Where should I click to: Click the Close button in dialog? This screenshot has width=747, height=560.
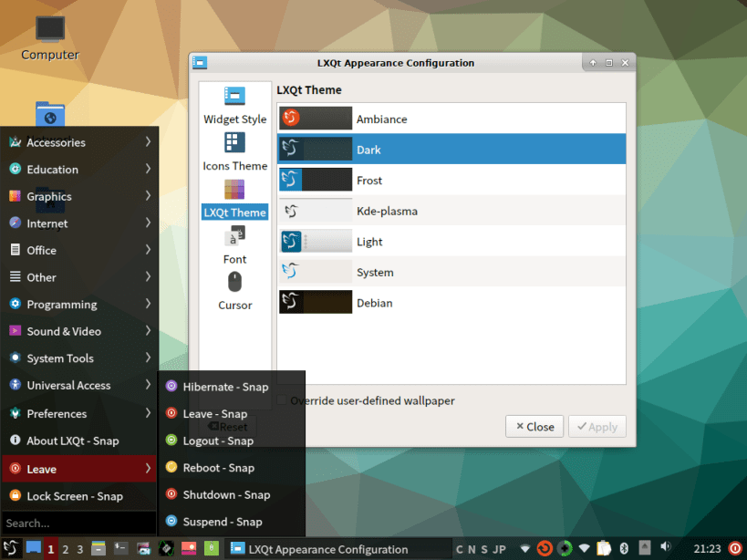tap(534, 427)
